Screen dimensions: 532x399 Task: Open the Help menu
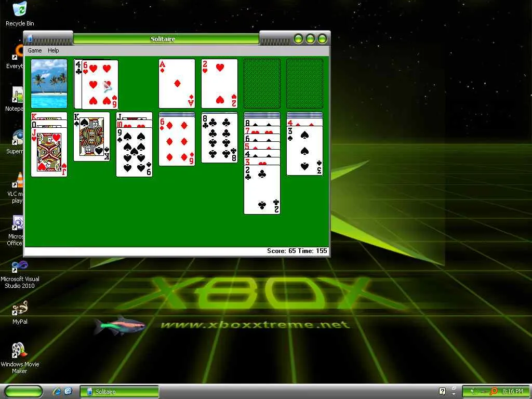[54, 50]
